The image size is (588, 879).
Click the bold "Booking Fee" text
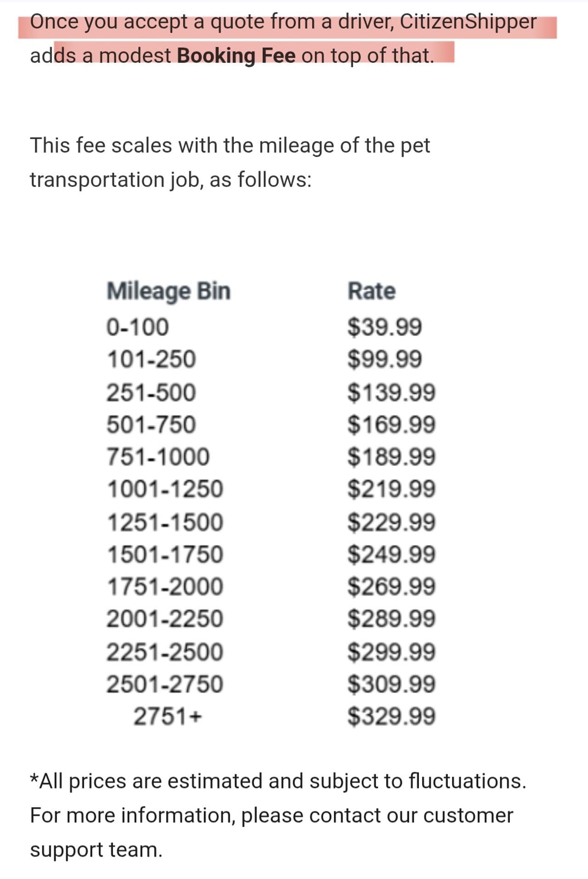tap(236, 56)
